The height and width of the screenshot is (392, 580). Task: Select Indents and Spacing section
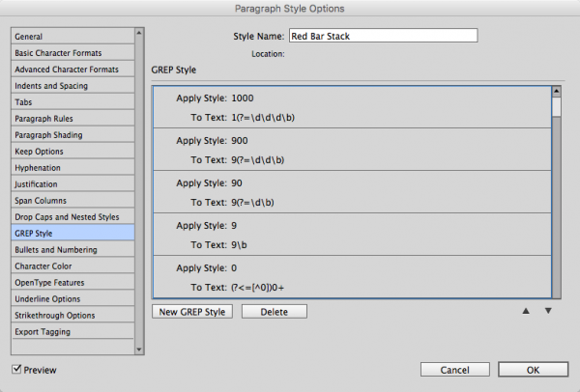[51, 86]
